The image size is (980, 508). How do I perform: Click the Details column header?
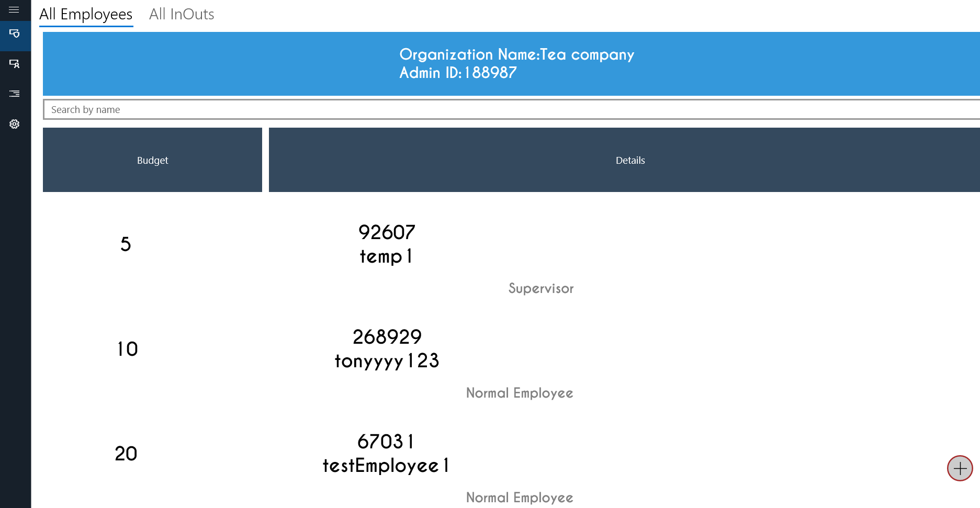624,160
